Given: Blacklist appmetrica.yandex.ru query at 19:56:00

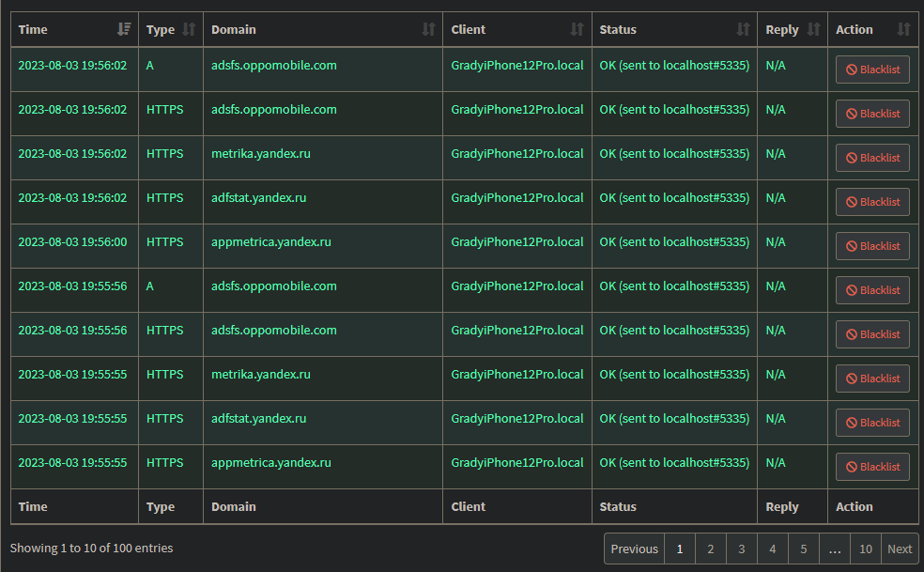Looking at the screenshot, I should pos(872,246).
